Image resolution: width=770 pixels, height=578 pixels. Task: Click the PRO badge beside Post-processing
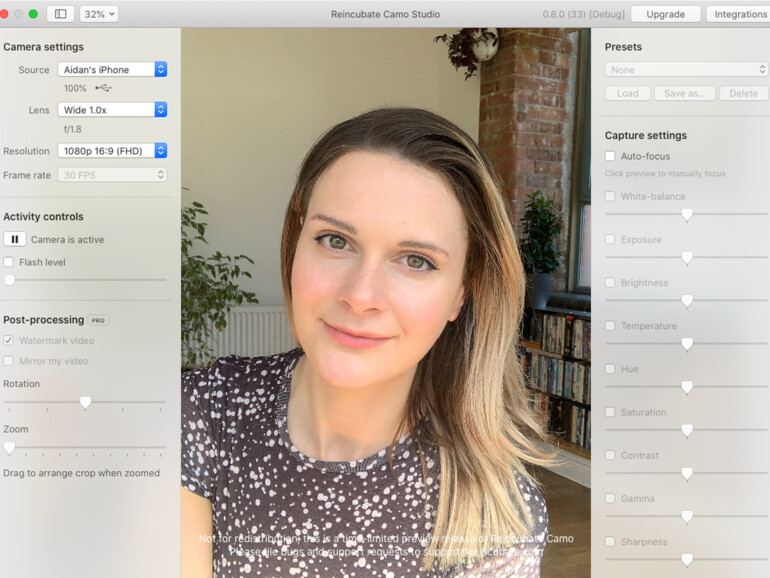(x=98, y=321)
